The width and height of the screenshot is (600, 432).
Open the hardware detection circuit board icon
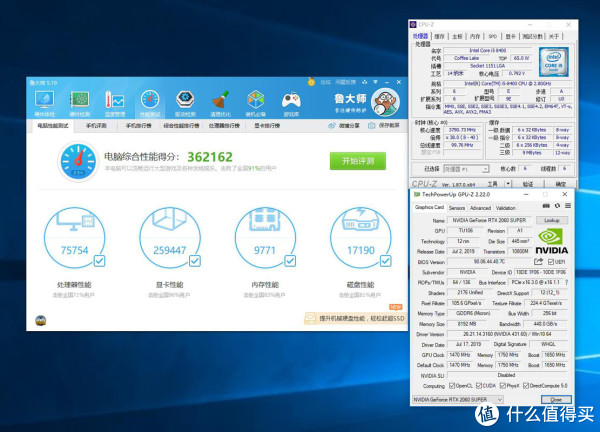(x=80, y=100)
